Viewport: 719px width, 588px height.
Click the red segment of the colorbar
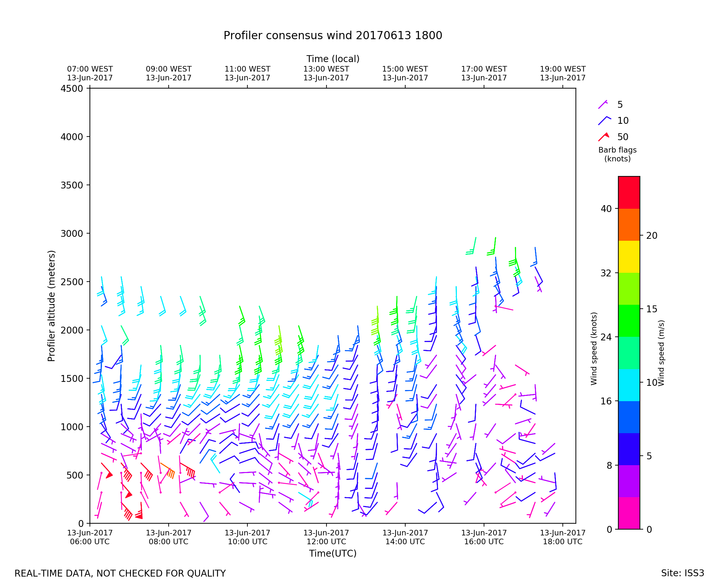(629, 192)
